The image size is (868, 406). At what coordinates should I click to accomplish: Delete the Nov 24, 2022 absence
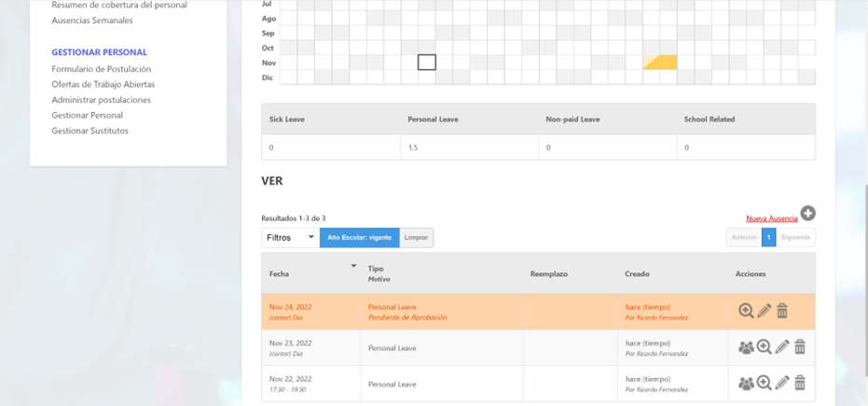pyautogui.click(x=782, y=311)
